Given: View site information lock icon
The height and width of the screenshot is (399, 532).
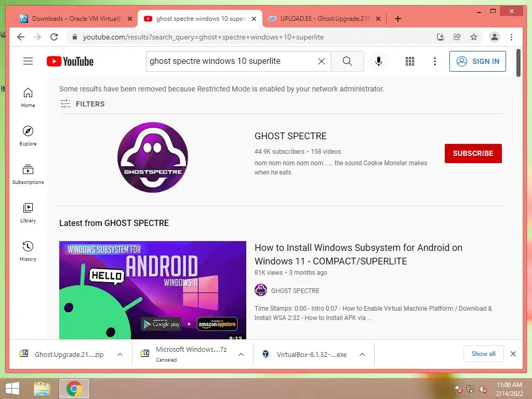Looking at the screenshot, I should tap(75, 37).
